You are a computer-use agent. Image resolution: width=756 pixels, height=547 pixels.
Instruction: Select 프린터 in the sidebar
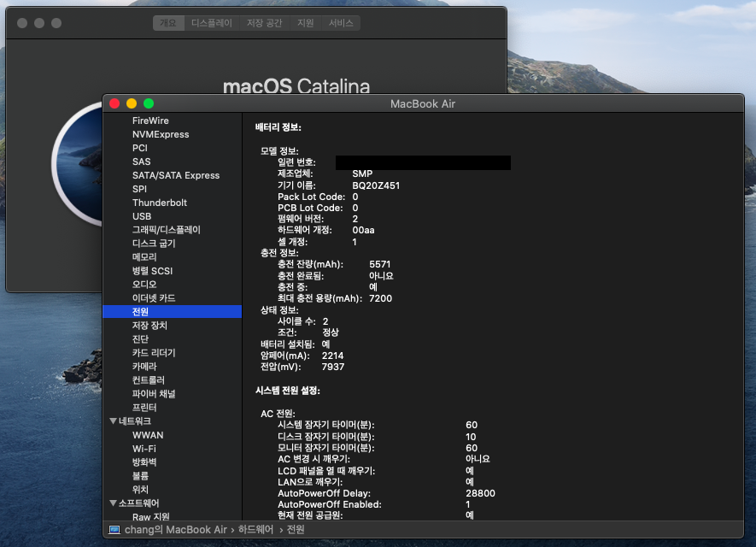coord(144,408)
